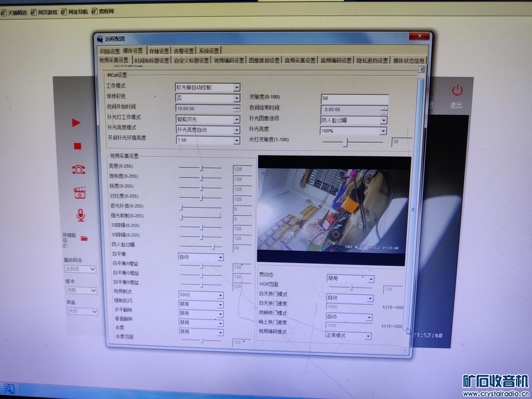Expand the 垂直翻转 dropdown

(x=221, y=323)
